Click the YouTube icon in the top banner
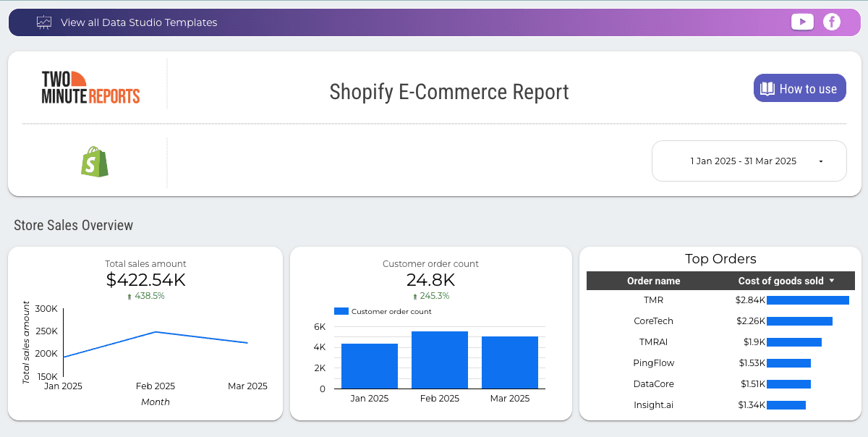 (x=802, y=22)
